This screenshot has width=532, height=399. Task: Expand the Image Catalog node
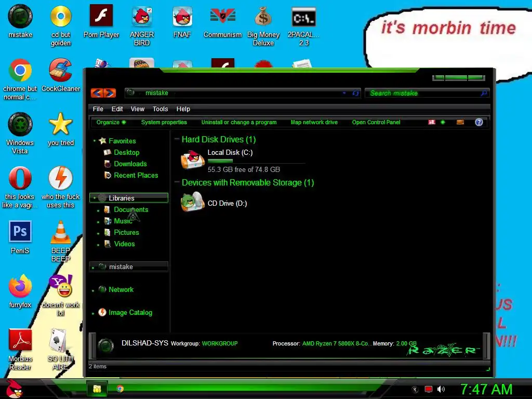click(x=93, y=313)
